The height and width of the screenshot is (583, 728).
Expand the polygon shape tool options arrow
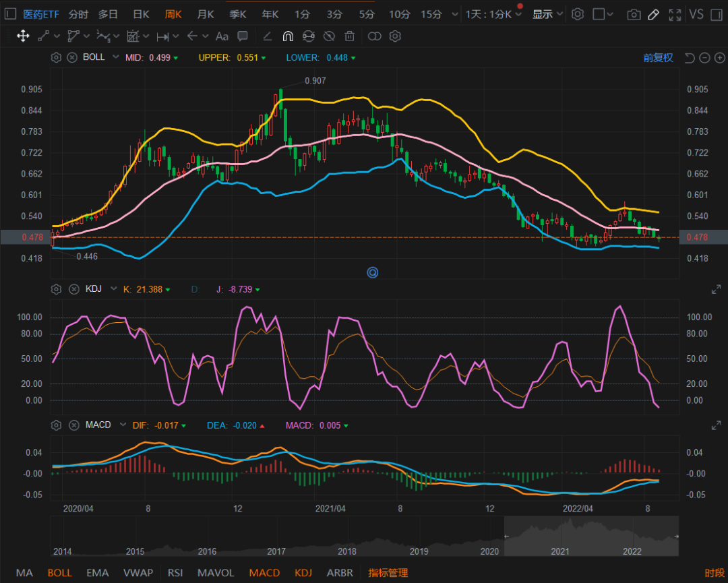click(x=86, y=36)
